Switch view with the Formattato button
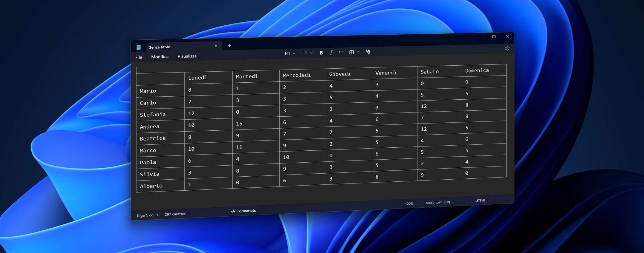 [x=244, y=211]
